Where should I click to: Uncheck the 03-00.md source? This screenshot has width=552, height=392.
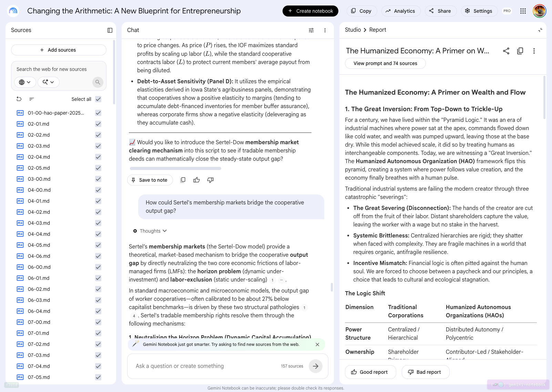(x=98, y=179)
